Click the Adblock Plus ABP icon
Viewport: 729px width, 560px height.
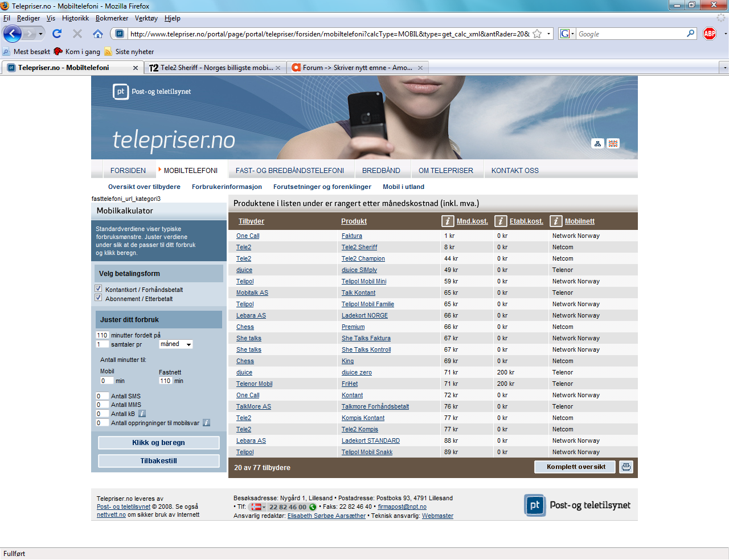(x=710, y=34)
